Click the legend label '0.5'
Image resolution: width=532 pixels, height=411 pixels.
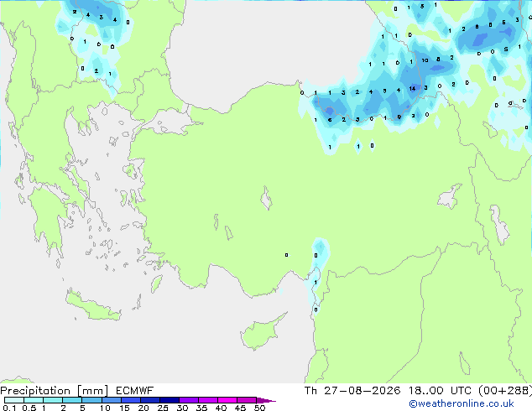tap(29, 408)
